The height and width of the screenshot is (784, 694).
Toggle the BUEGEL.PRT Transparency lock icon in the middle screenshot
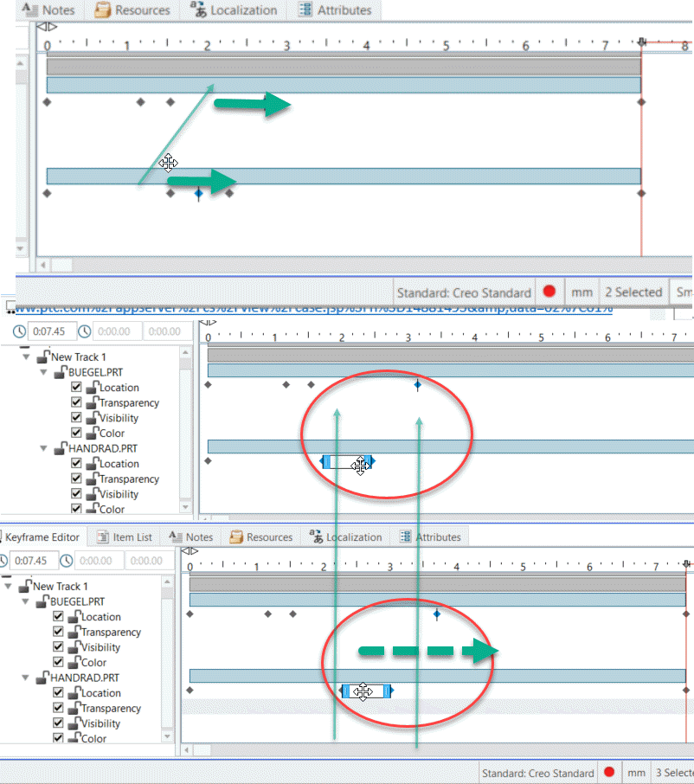point(93,402)
